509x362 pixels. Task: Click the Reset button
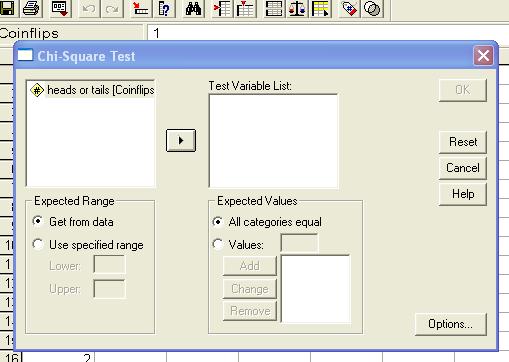(463, 142)
